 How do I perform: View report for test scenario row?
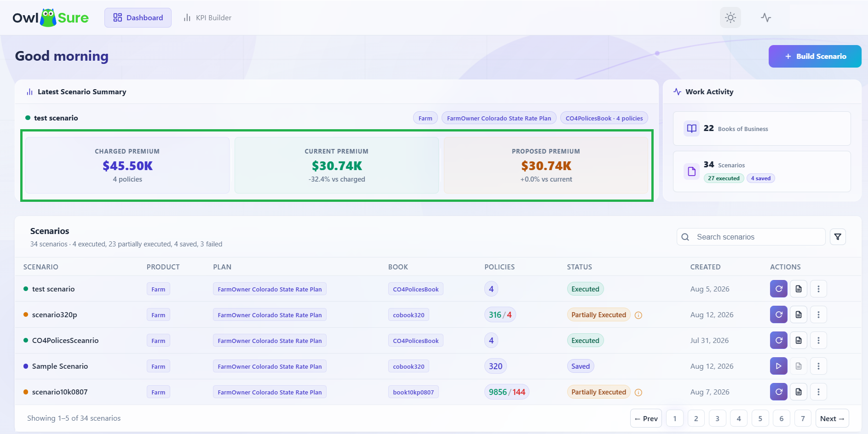(x=799, y=289)
